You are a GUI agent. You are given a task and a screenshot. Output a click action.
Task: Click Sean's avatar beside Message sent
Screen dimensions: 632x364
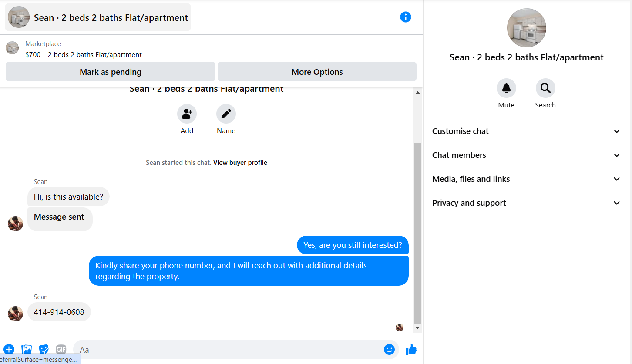15,224
